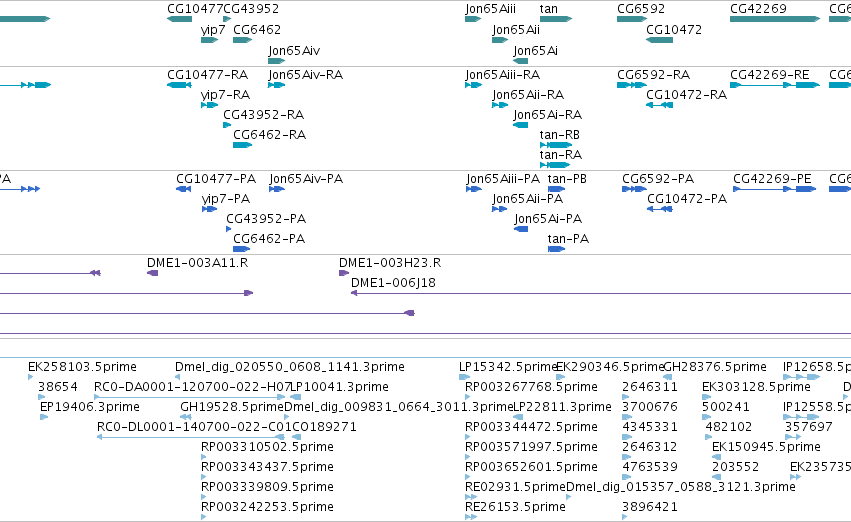
Task: Select the RP003267768.5prime EST
Action: click(531, 387)
